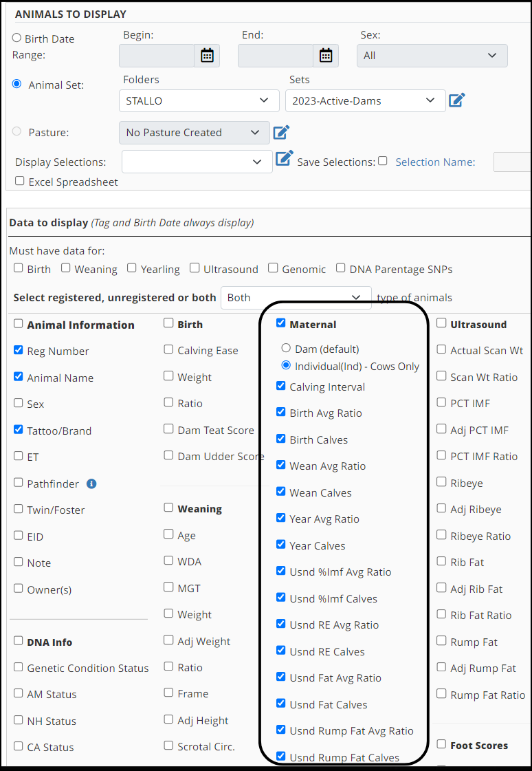
Task: Check the Adj PCT IMF checkbox
Action: [441, 428]
